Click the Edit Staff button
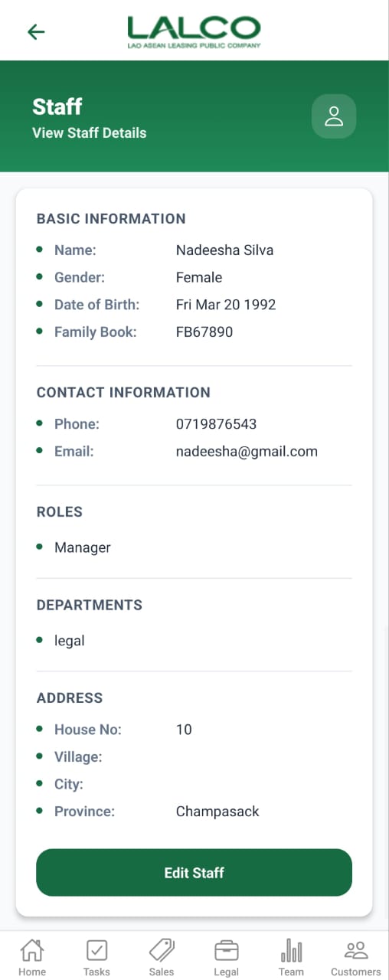The image size is (389, 980). point(194,873)
